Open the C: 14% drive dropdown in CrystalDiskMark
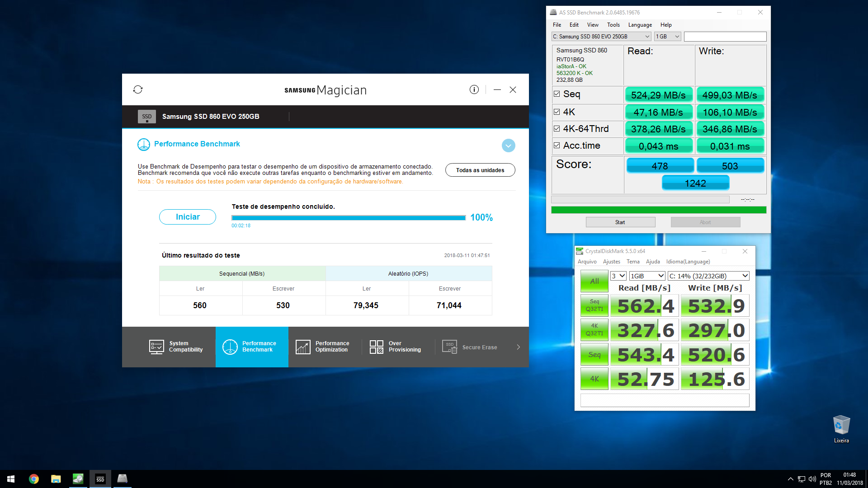 point(708,276)
